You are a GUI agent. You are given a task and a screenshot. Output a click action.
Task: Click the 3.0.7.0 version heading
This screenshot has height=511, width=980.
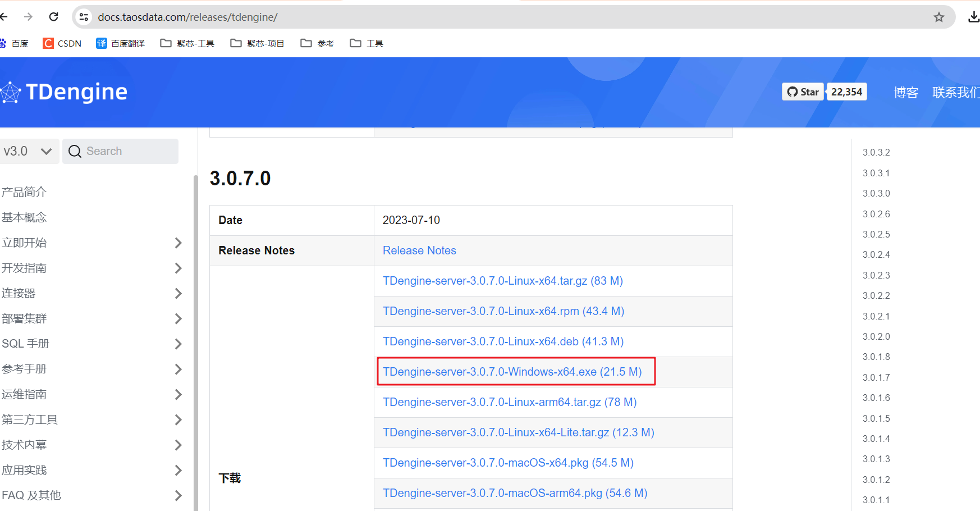click(240, 179)
